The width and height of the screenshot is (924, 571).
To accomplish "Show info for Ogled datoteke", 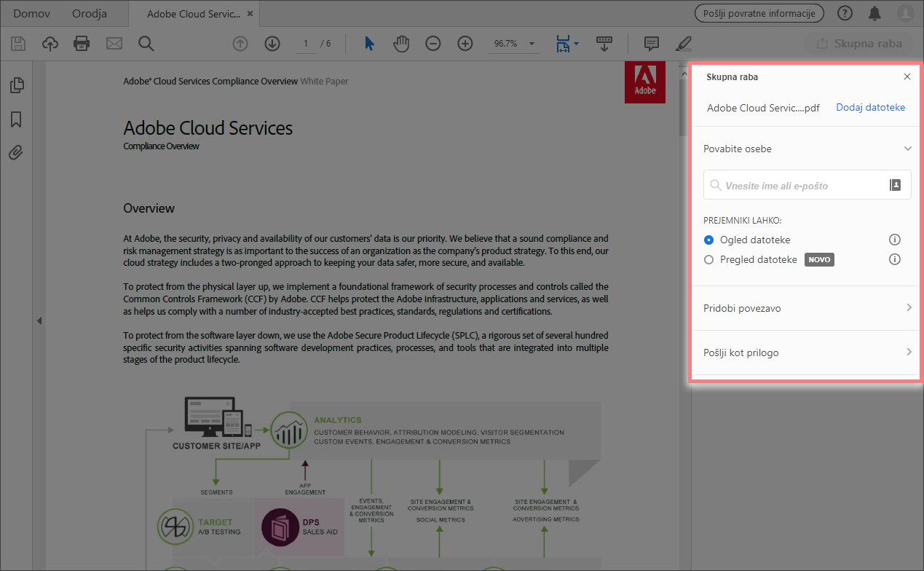I will pyautogui.click(x=896, y=240).
